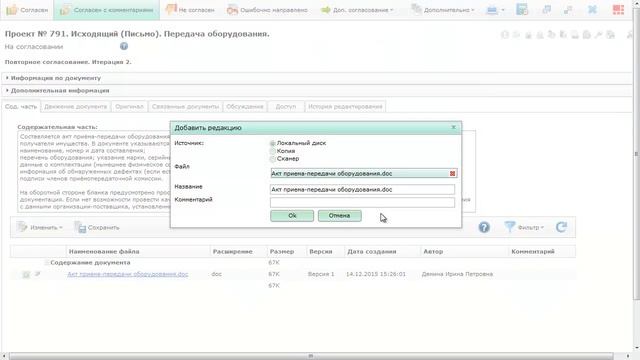640x360 pixels.
Task: Confirm the dialog with Ok
Action: coord(292,216)
